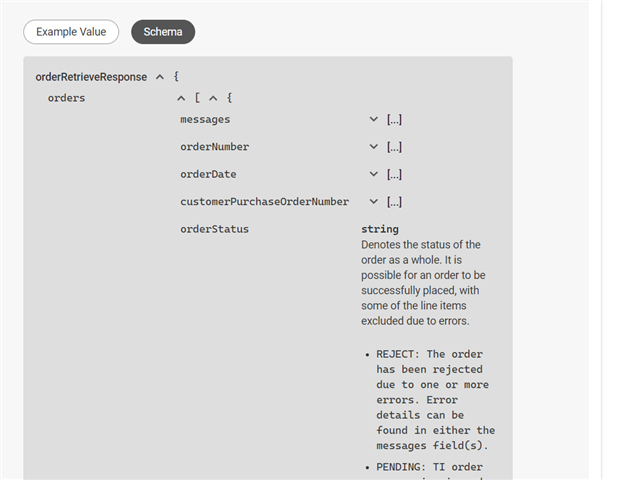Select the orderNumber property label
The height and width of the screenshot is (480, 621).
pyautogui.click(x=214, y=147)
